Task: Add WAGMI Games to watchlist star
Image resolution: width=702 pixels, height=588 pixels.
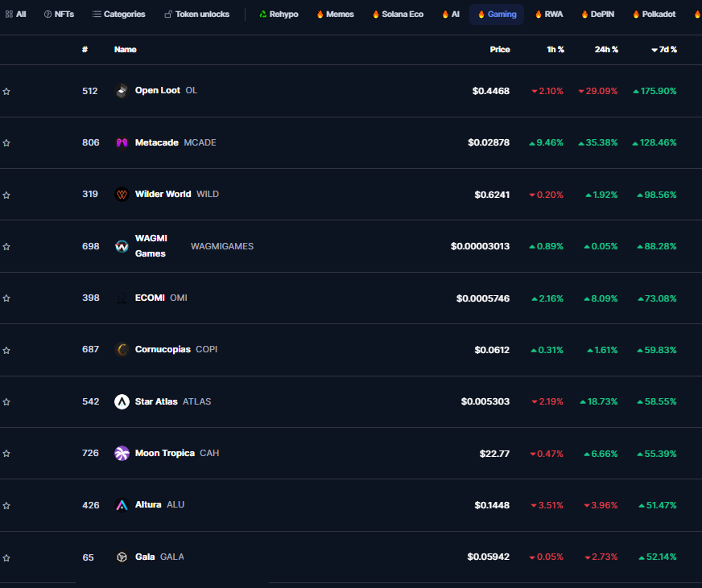Action: point(6,247)
